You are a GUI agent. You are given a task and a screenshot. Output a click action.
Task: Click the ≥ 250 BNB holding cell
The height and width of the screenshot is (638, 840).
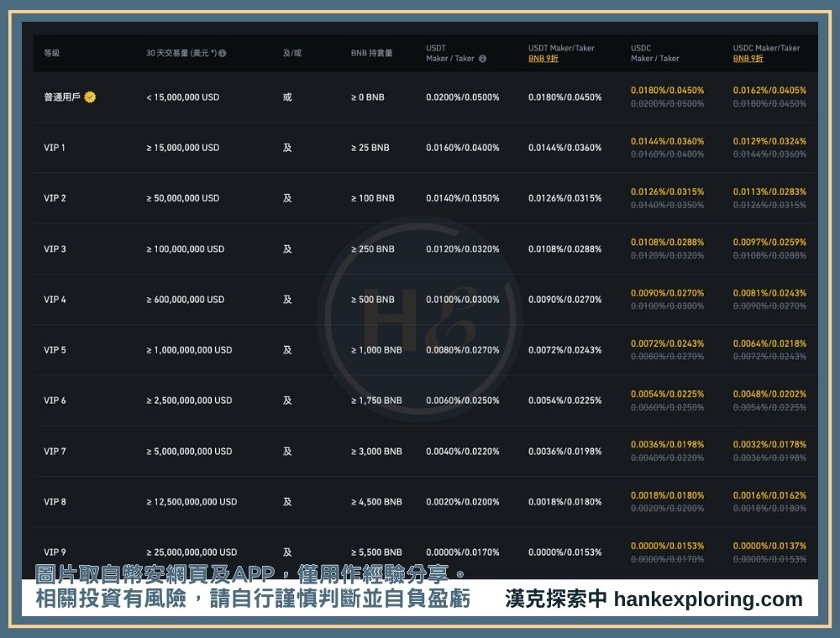tap(373, 248)
